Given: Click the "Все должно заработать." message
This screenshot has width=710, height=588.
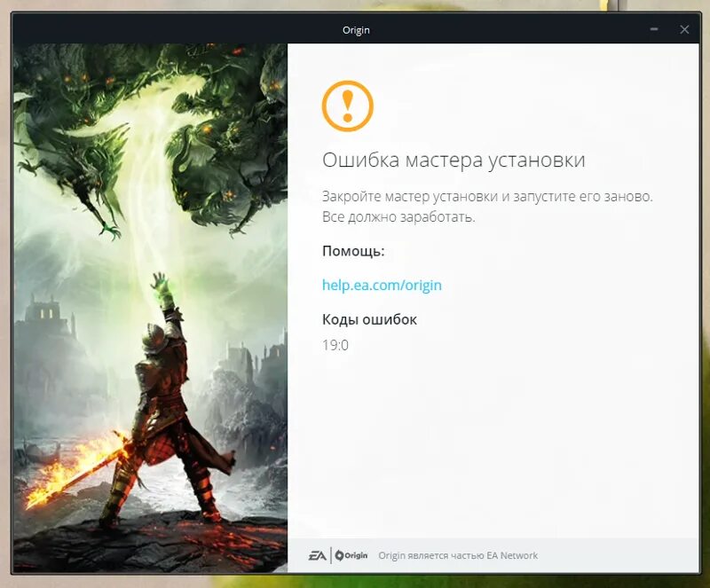Looking at the screenshot, I should pyautogui.click(x=398, y=217).
